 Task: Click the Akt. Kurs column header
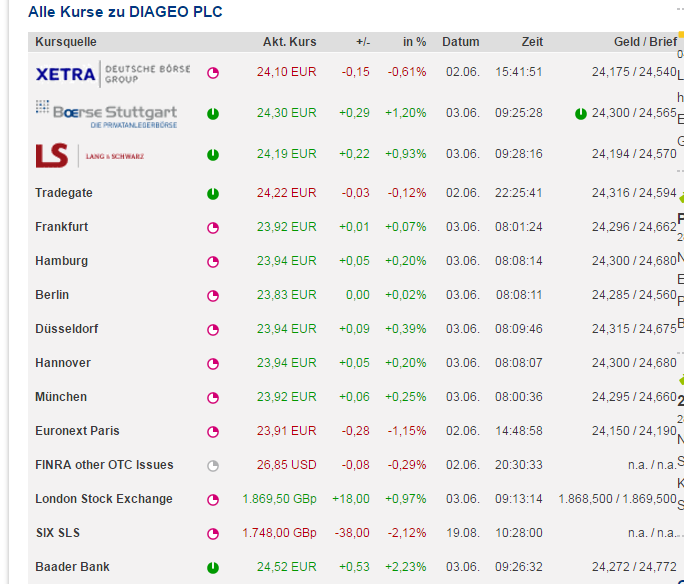290,42
